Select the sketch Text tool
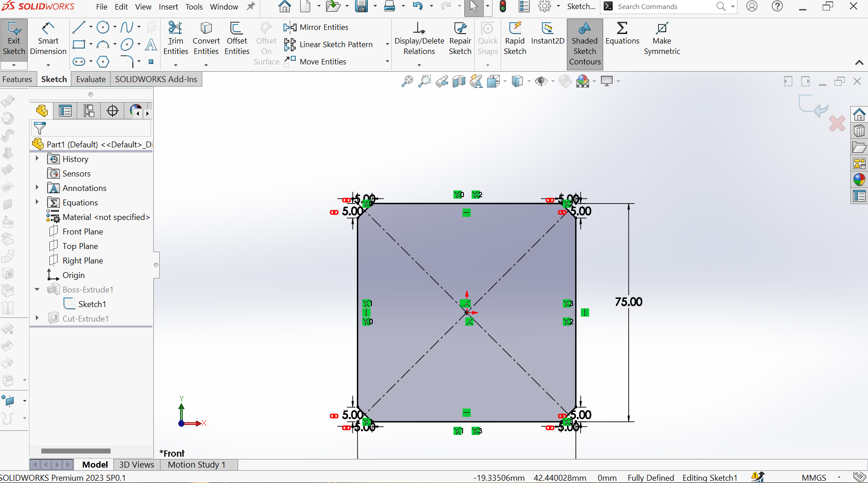Image resolution: width=868 pixels, height=483 pixels. pos(151,44)
